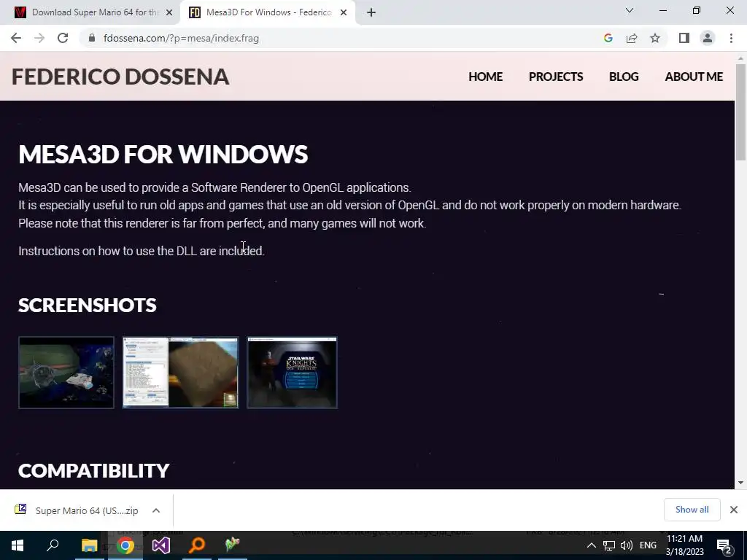Toggle the browser side panel

(684, 38)
